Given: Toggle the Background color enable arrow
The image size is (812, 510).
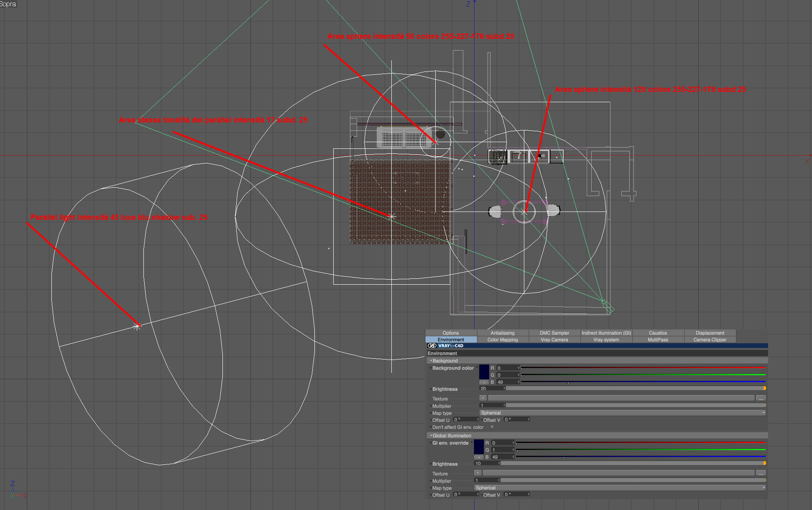Looking at the screenshot, I should point(477,368).
